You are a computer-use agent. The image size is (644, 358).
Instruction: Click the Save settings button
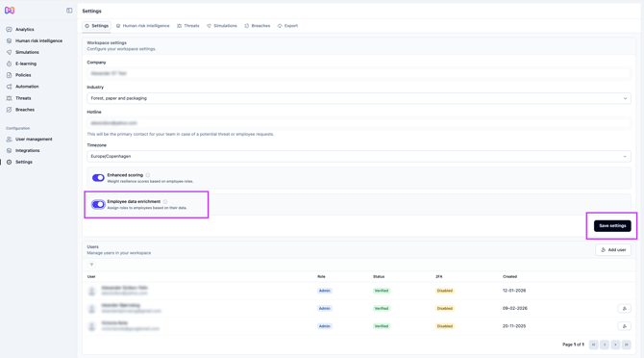pos(612,225)
